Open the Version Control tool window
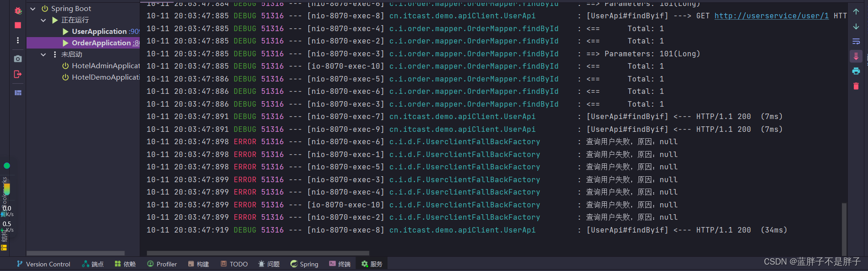 click(x=43, y=264)
